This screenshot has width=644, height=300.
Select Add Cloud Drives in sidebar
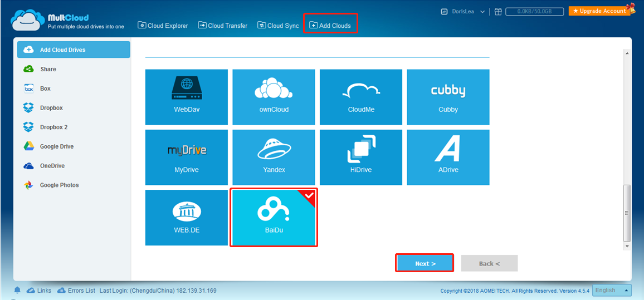74,50
